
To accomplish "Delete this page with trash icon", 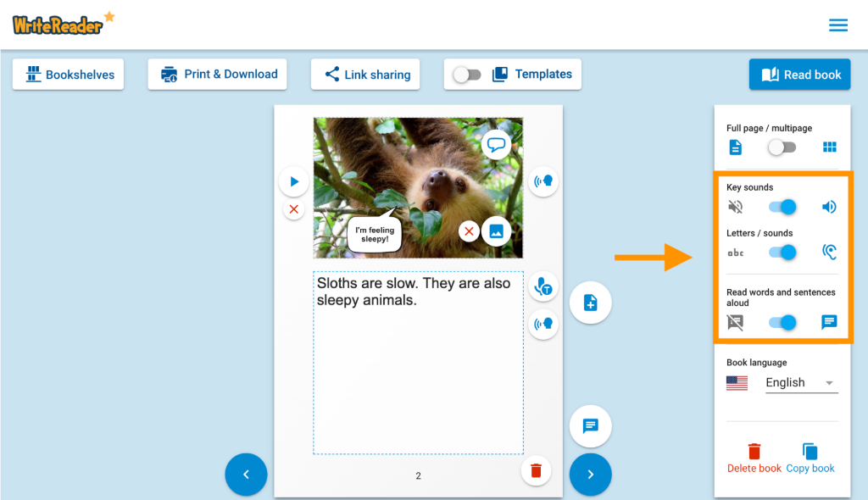I will point(536,470).
